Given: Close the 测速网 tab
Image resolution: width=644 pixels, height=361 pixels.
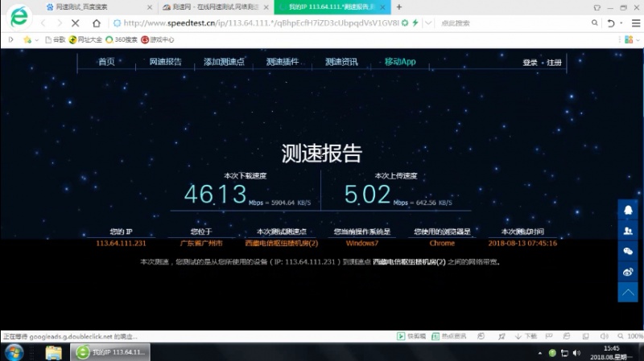Looking at the screenshot, I should [266, 7].
